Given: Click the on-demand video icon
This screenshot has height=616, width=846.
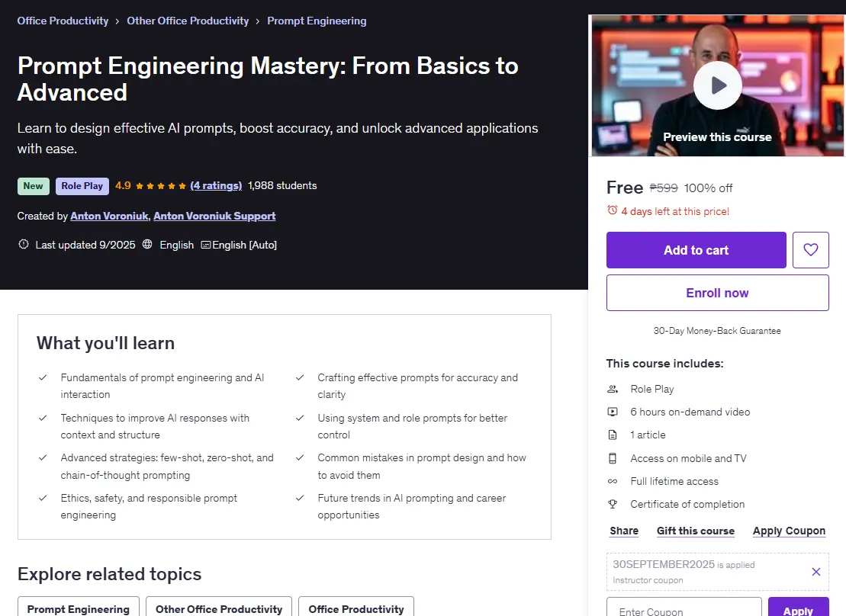Looking at the screenshot, I should 613,412.
